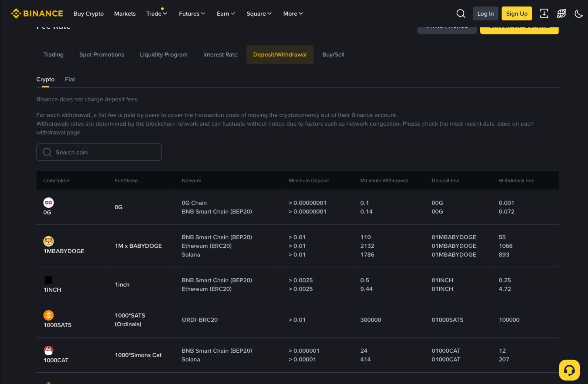This screenshot has height=384, width=588.
Task: Click the 1MBABYDOGE ticker label
Action: (64, 251)
